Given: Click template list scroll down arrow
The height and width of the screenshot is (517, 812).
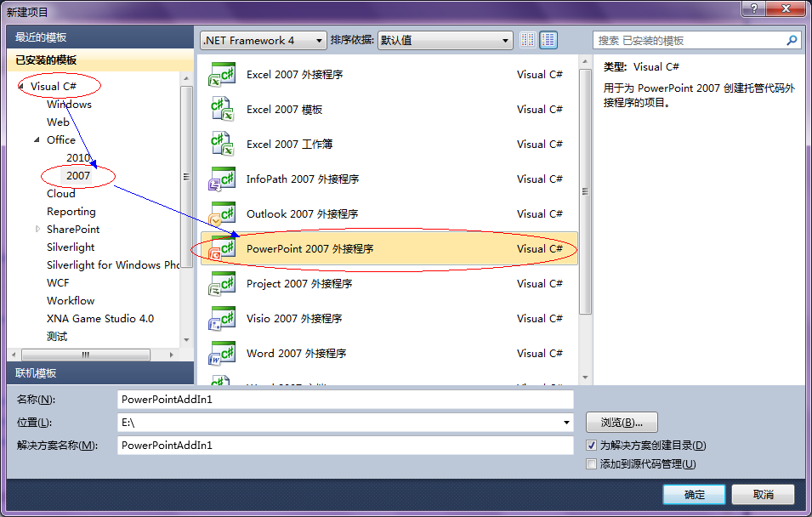Looking at the screenshot, I should [x=585, y=378].
